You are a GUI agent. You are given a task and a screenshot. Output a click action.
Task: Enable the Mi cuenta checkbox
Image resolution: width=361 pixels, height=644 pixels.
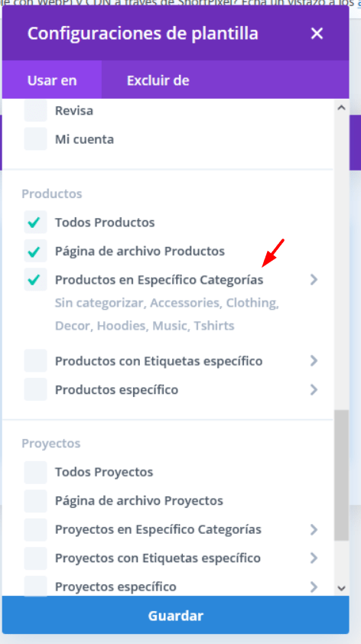pos(35,139)
